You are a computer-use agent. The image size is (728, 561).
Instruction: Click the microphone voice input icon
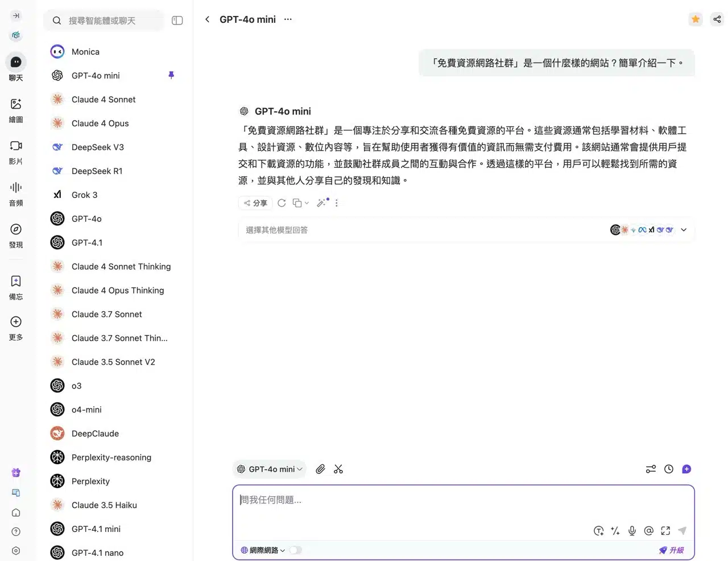632,531
